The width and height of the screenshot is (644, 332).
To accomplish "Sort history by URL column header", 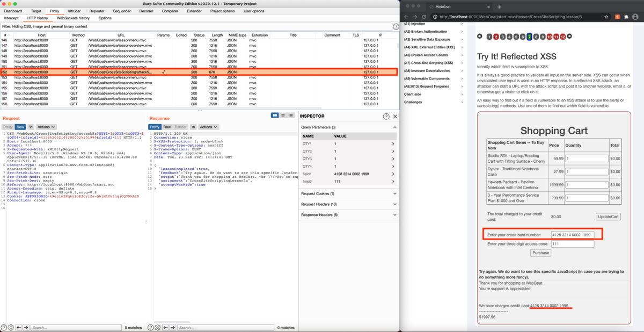I will pyautogui.click(x=121, y=35).
